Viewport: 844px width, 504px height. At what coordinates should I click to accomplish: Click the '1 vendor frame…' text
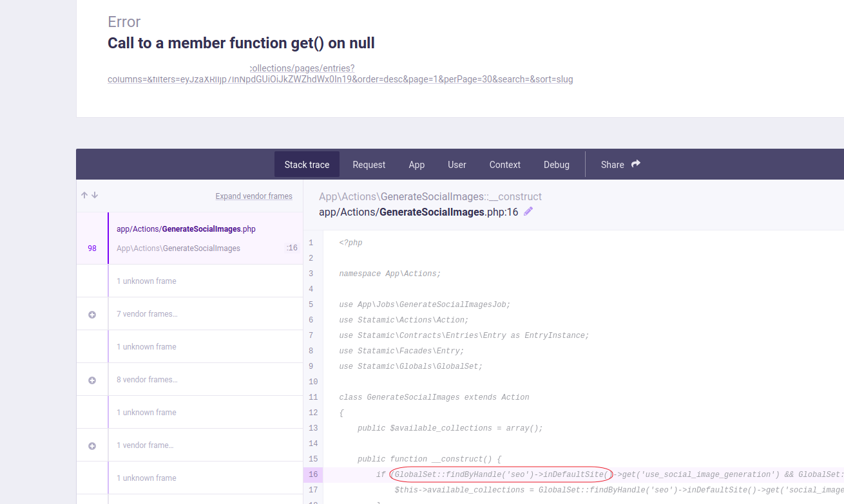point(145,445)
